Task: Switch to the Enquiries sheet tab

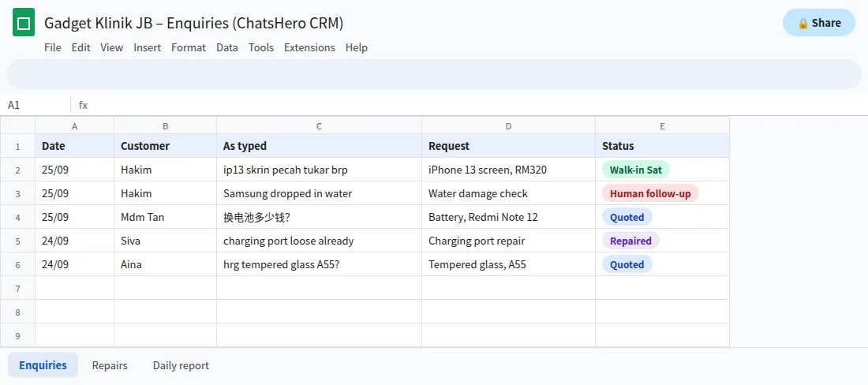Action: coord(43,365)
